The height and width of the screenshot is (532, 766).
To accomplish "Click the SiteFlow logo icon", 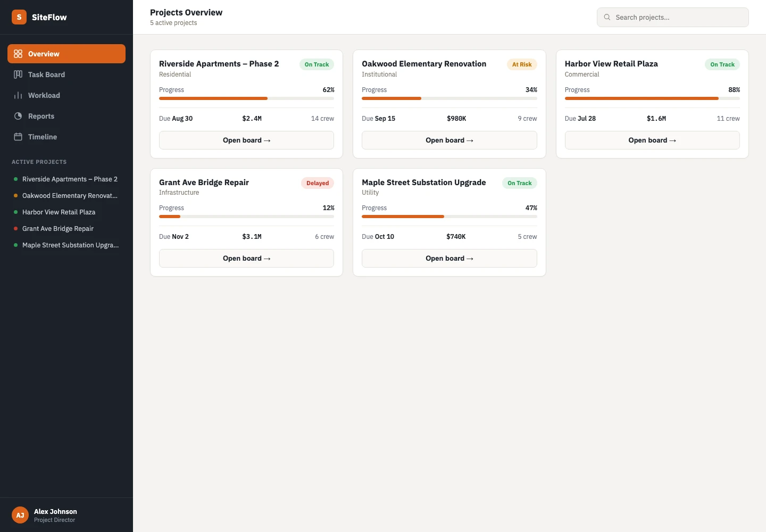I will point(19,17).
